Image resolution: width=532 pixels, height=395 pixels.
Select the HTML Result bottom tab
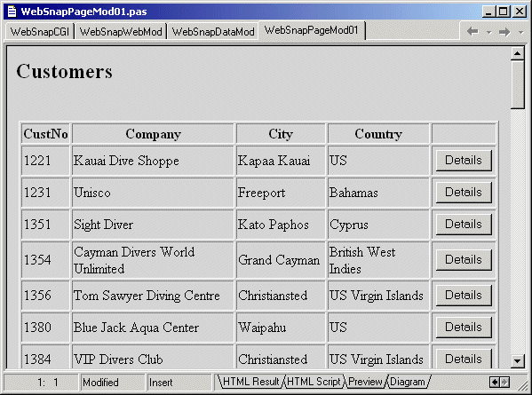click(251, 382)
